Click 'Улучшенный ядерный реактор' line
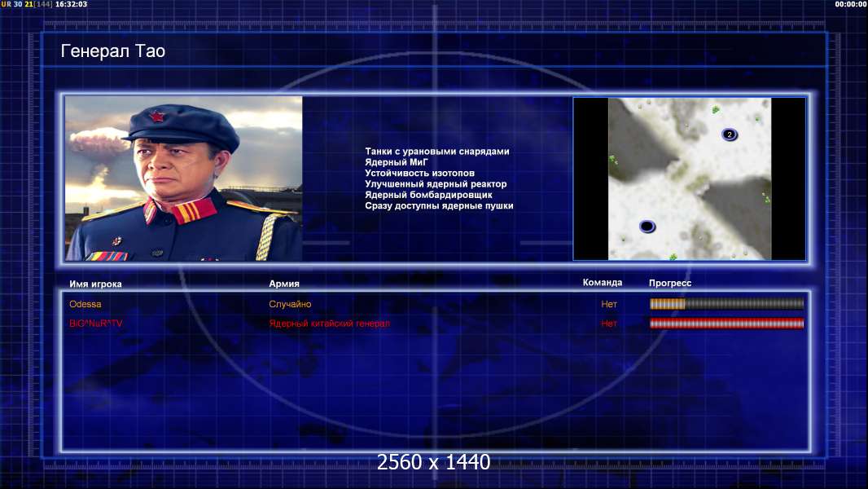The width and height of the screenshot is (868, 489). pyautogui.click(x=436, y=184)
